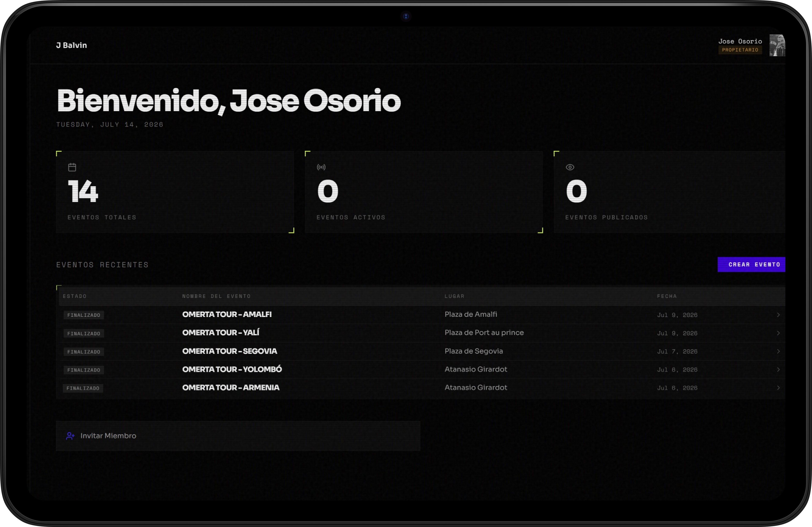Click Finalizado badge on the Armenia row
The image size is (812, 527).
[x=83, y=388]
